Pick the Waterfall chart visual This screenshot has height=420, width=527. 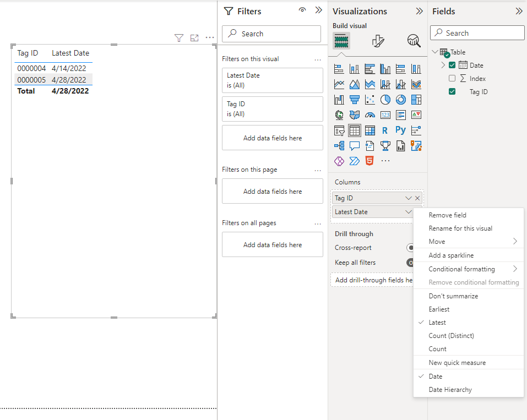(x=339, y=100)
